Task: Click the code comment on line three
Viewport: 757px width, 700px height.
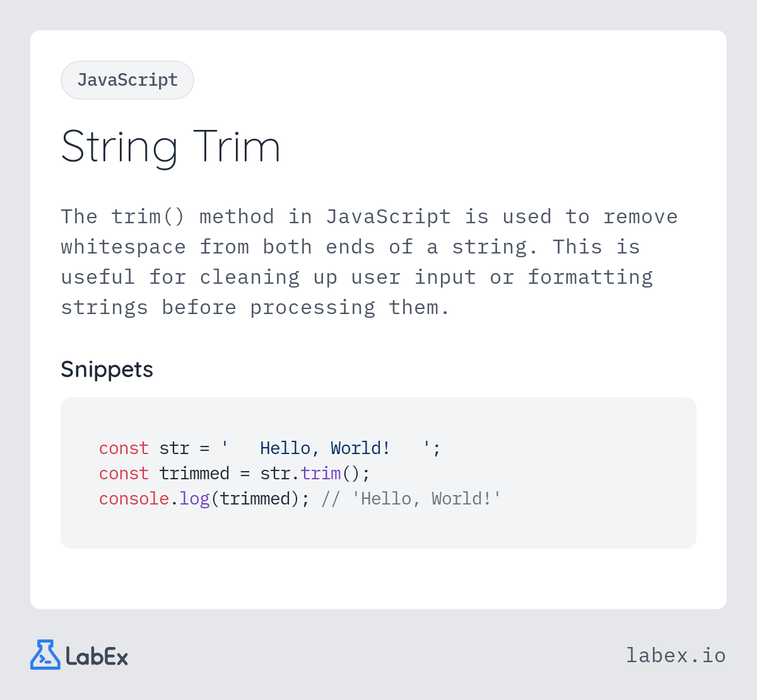Action: click(411, 499)
